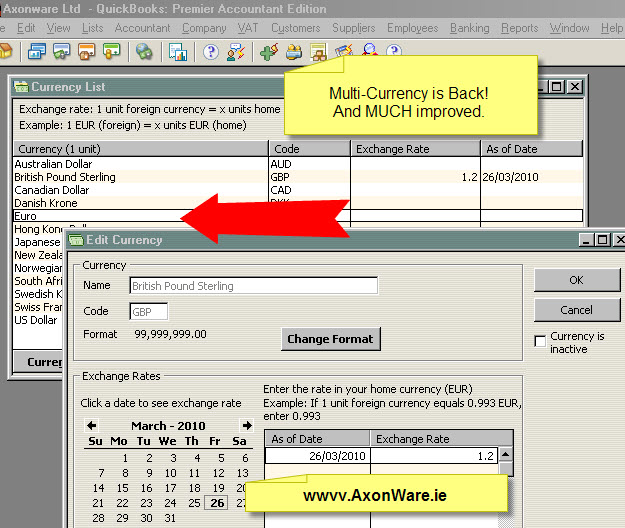Click the globe online banking toolbar icon

click(x=144, y=51)
